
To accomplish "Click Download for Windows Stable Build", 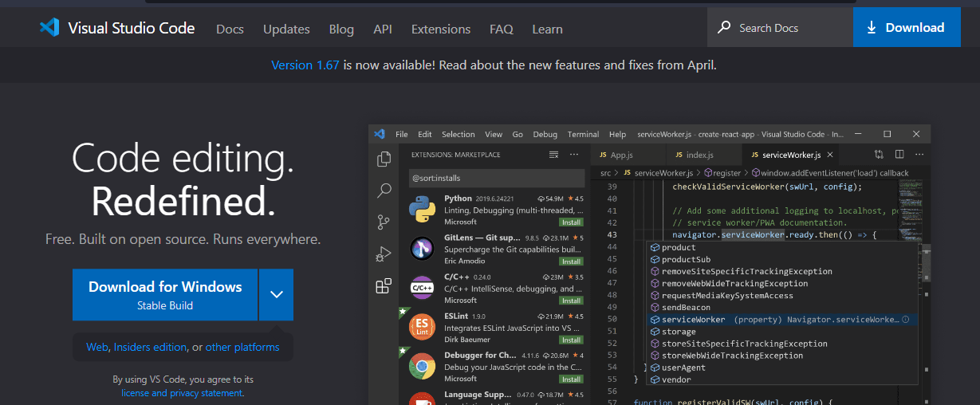I will (165, 294).
